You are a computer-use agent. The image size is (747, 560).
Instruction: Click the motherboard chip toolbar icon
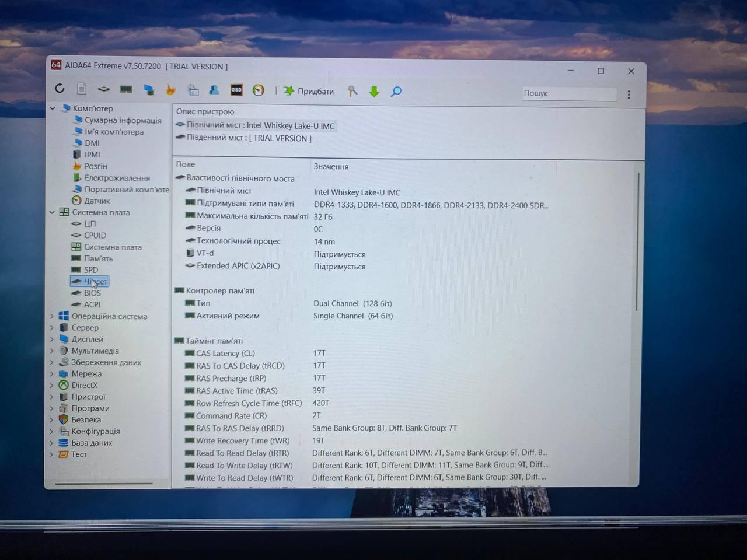click(103, 89)
